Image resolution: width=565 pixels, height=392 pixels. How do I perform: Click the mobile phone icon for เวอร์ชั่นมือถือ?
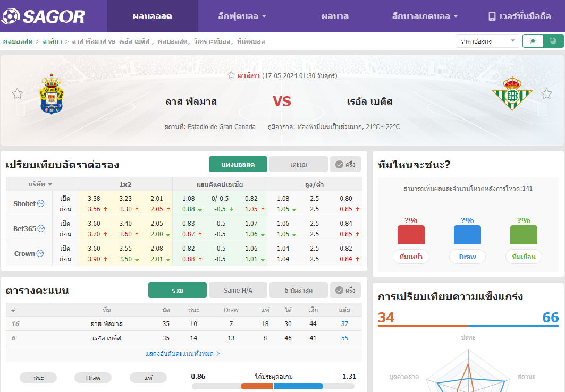click(x=492, y=16)
